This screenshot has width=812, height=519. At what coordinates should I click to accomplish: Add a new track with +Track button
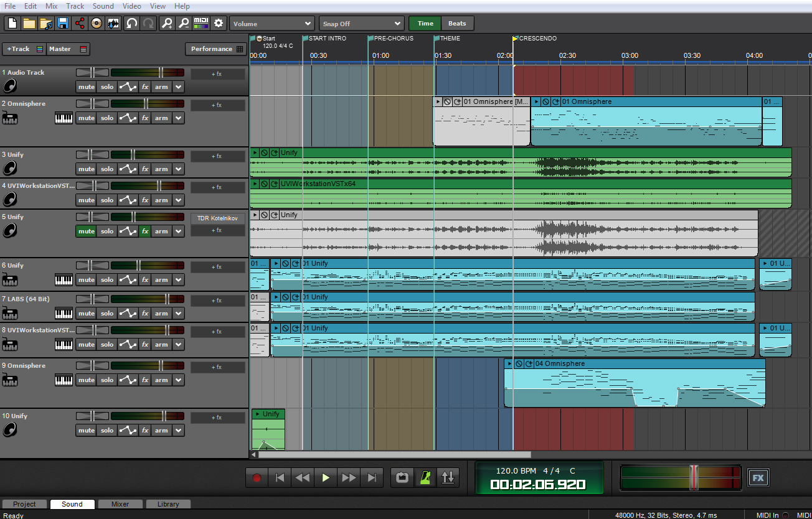point(24,49)
